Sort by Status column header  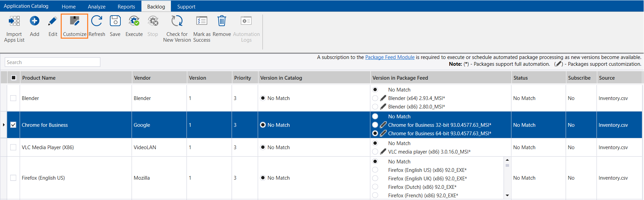[539, 78]
